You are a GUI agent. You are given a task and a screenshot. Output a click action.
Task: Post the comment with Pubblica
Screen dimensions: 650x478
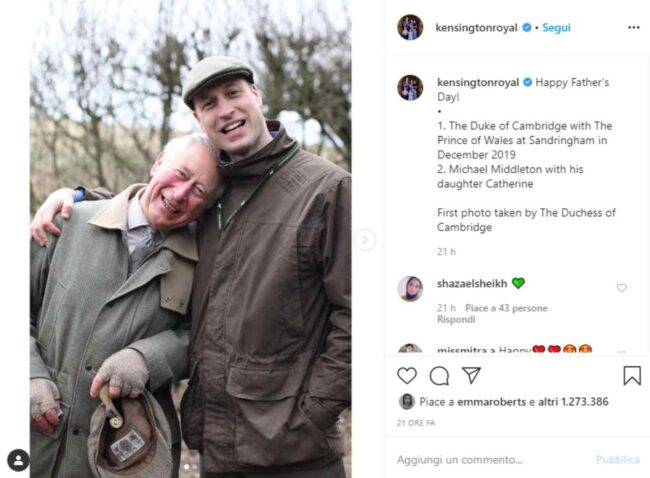[617, 460]
